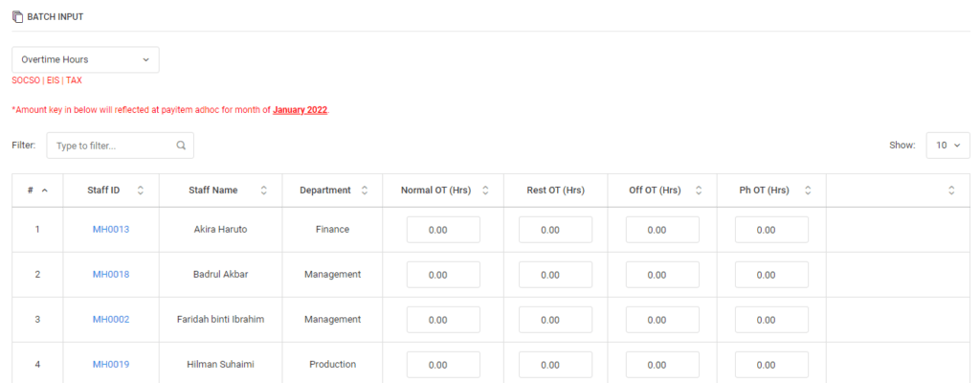The image size is (980, 383).
Task: Click Ph OT field for Hilman Suhaimi
Action: pyautogui.click(x=771, y=365)
